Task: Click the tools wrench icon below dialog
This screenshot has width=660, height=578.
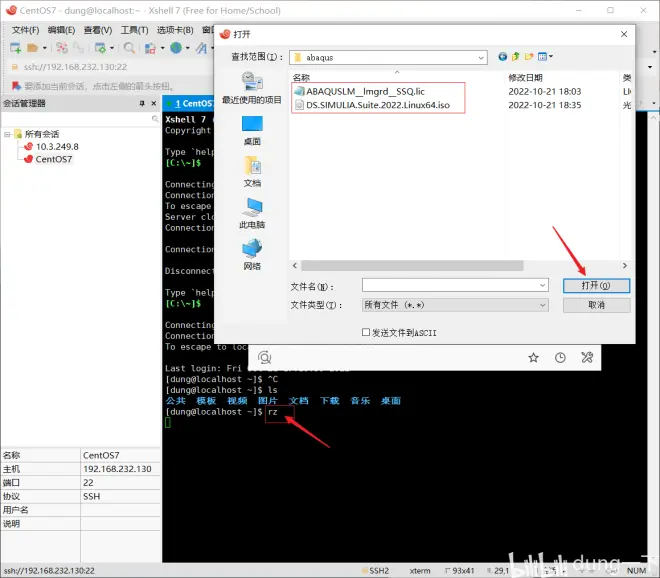Action: point(587,358)
